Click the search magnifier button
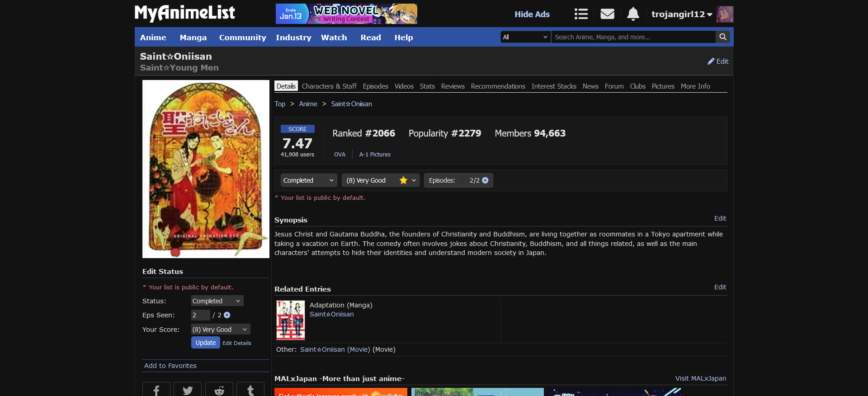Screen dimensions: 868x396 pos(723,37)
